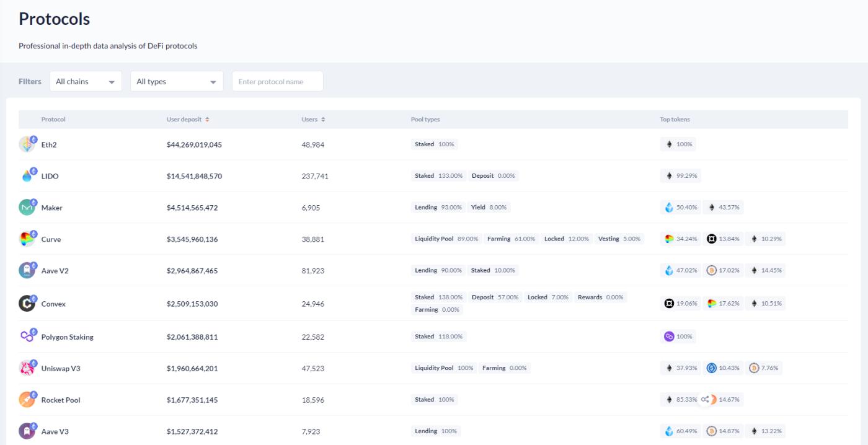Click the Aave V2 ghost icon
This screenshot has height=445, width=868.
point(27,271)
